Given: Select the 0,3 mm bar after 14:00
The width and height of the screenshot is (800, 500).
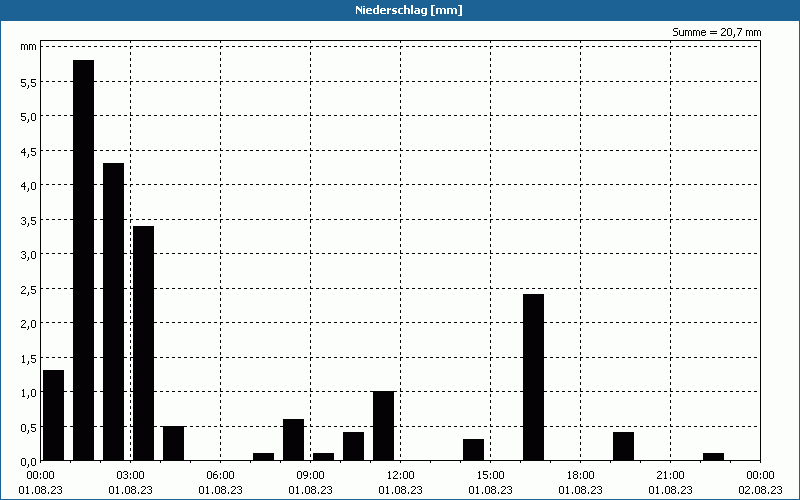Looking at the screenshot, I should [473, 450].
